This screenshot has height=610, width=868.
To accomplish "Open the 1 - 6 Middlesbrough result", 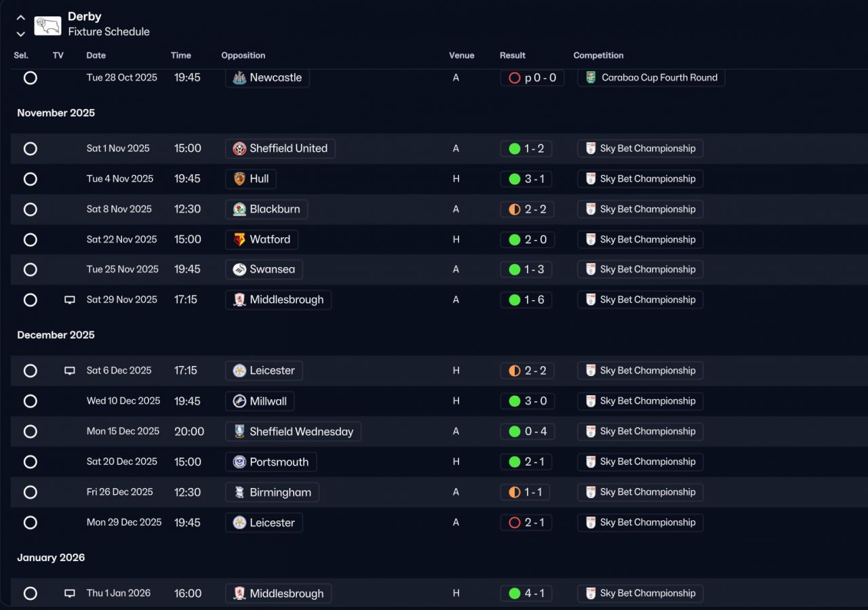I will point(526,300).
